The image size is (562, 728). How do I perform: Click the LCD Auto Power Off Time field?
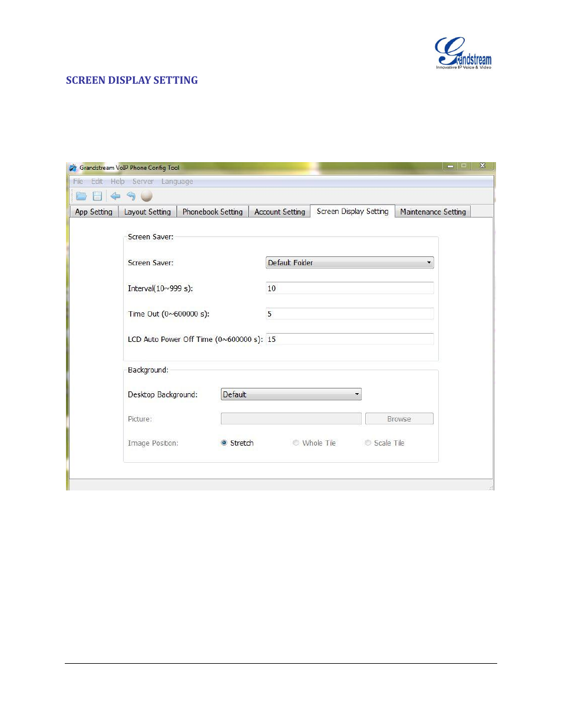350,339
